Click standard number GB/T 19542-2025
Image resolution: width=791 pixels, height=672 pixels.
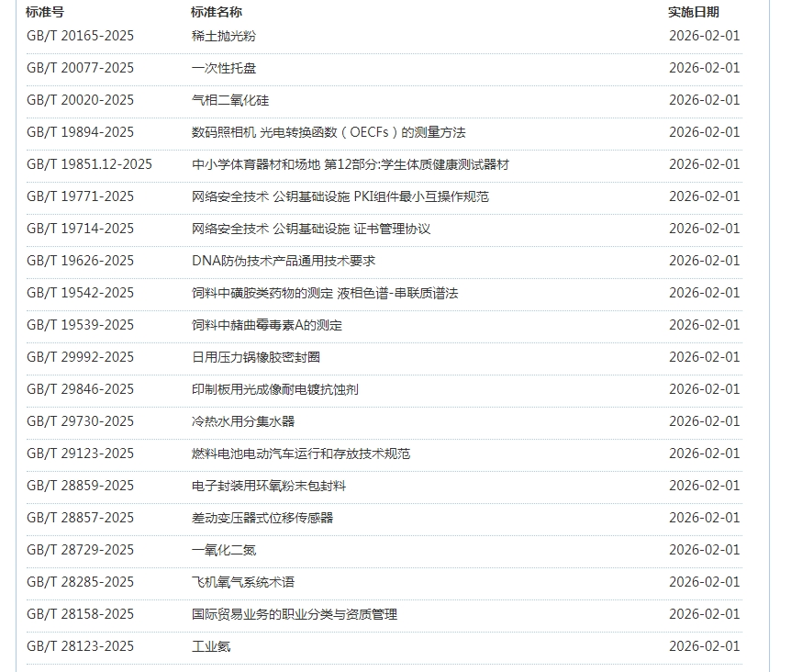click(x=80, y=293)
